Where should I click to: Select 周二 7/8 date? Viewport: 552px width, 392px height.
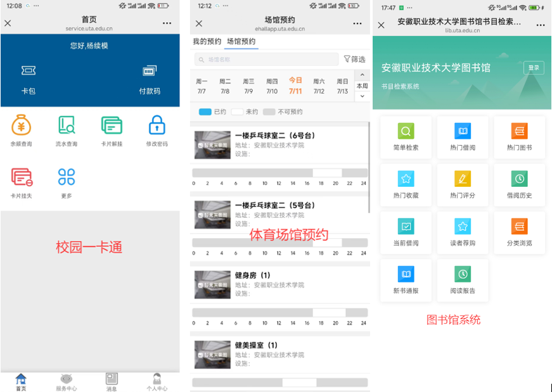pyautogui.click(x=225, y=86)
